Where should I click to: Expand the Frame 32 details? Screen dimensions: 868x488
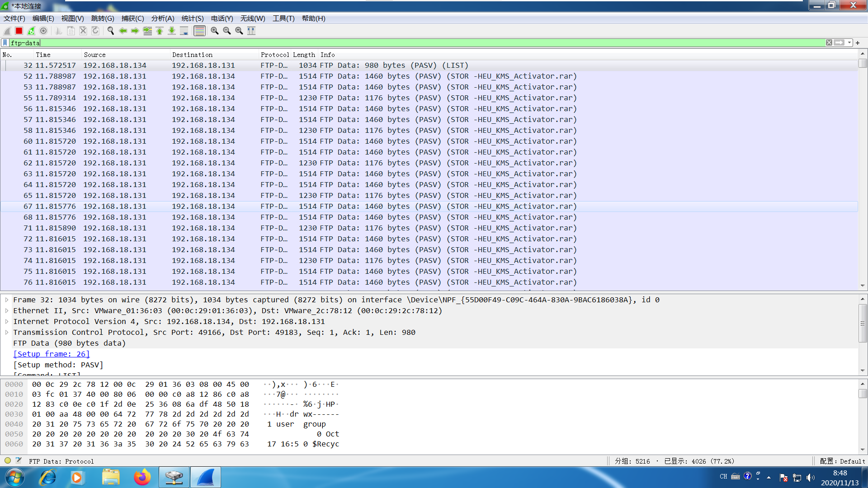7,300
